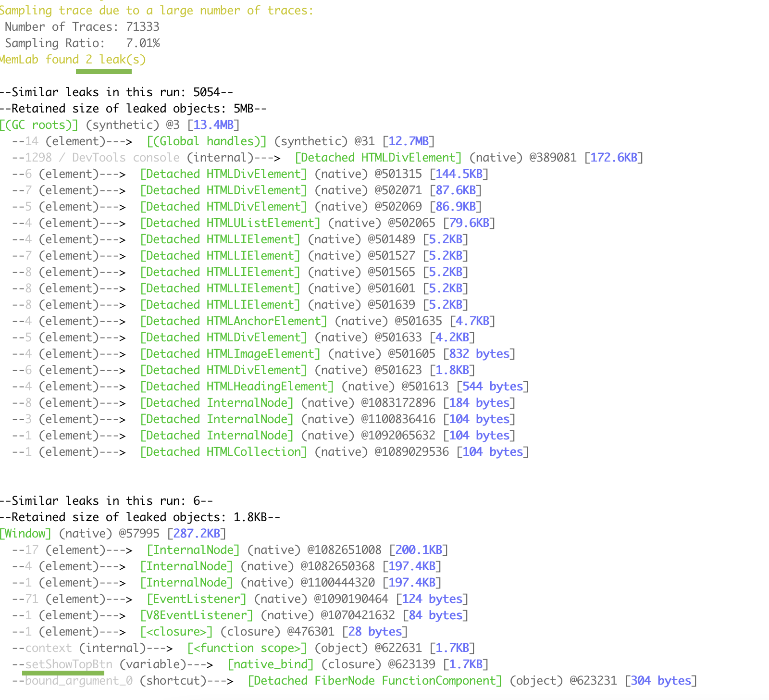
Task: Select the [<closure>] label
Action: click(x=176, y=632)
